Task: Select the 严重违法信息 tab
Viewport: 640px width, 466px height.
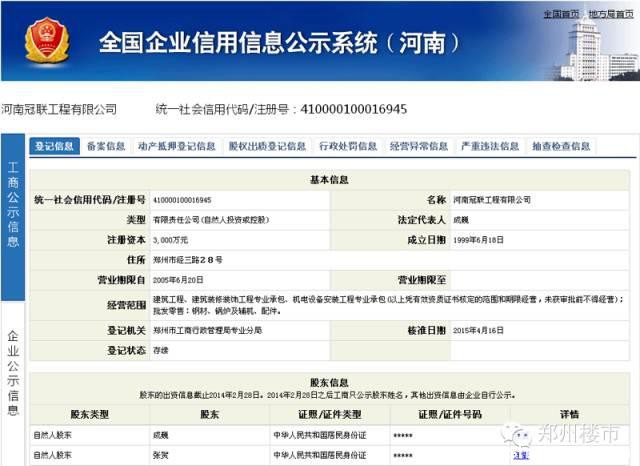Action: (490, 146)
